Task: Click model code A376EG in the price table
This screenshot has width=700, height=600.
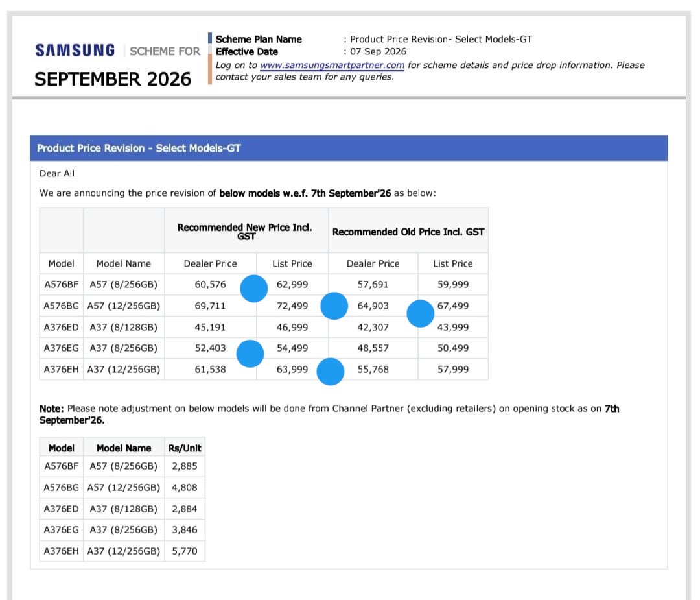Action: pyautogui.click(x=61, y=348)
